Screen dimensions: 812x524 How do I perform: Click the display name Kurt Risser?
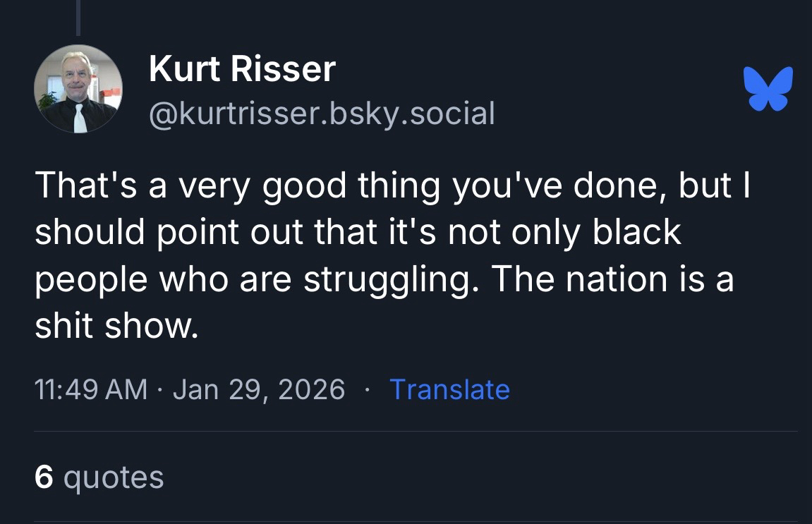[x=242, y=69]
